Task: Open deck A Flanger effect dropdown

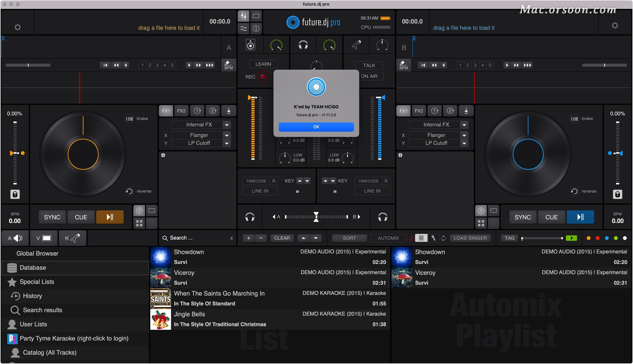Action: click(227, 135)
